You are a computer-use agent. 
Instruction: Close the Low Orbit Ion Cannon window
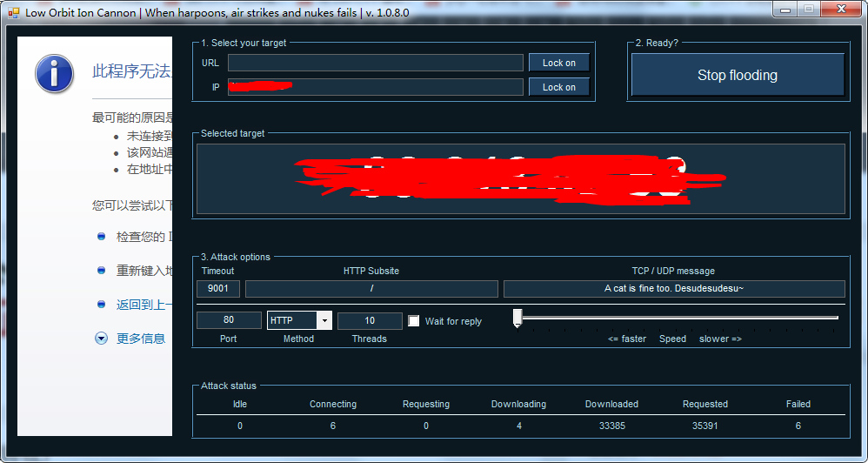(841, 9)
